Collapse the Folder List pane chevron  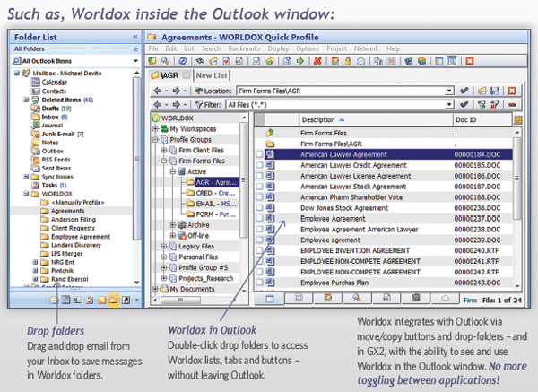(x=135, y=37)
